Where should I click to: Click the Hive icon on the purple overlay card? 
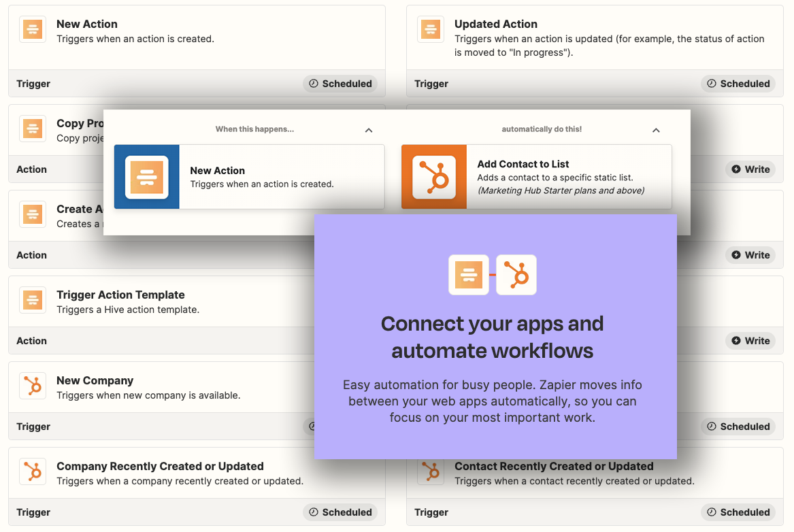pyautogui.click(x=468, y=275)
